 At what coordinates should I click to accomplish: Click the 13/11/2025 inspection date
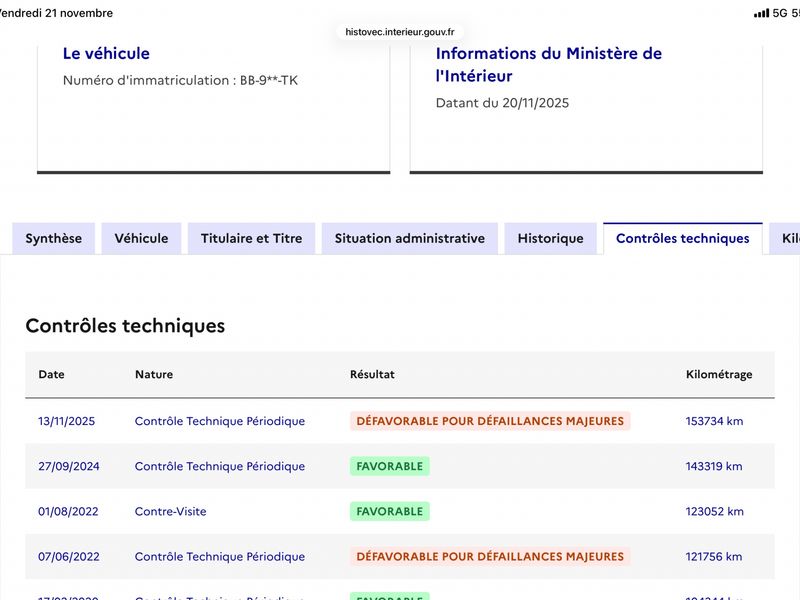click(x=67, y=421)
